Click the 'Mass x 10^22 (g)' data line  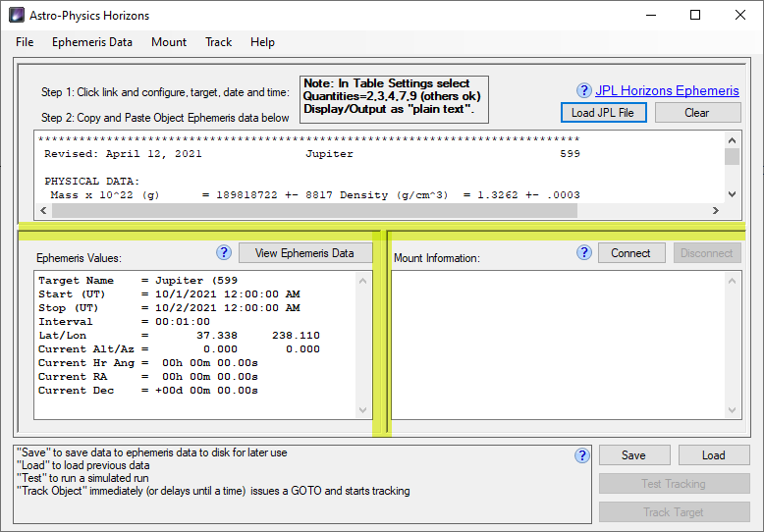click(315, 195)
